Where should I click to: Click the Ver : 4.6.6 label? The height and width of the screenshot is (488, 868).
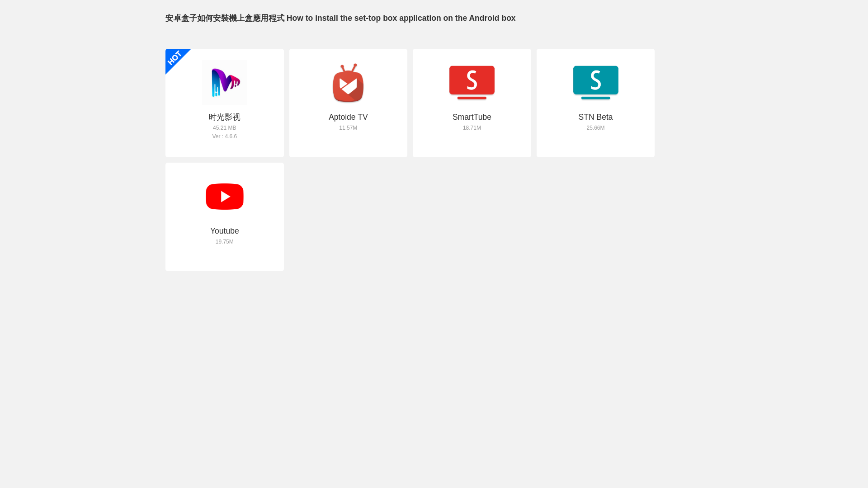coord(225,136)
